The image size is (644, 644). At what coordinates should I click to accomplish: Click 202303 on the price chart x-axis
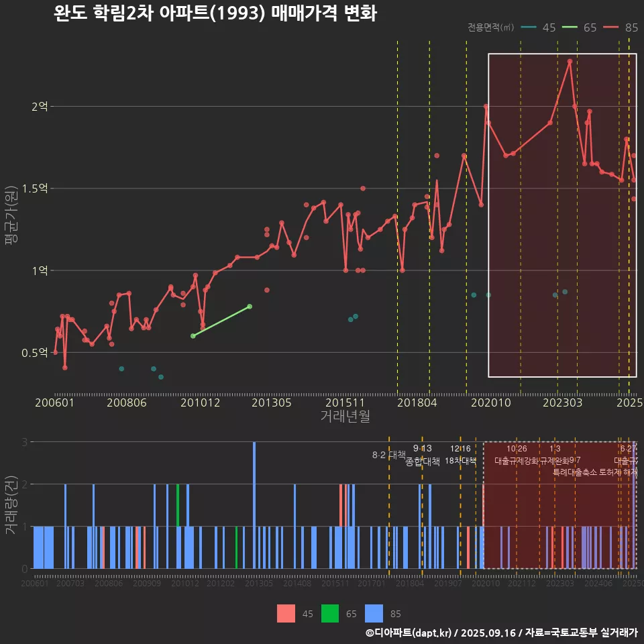(563, 402)
